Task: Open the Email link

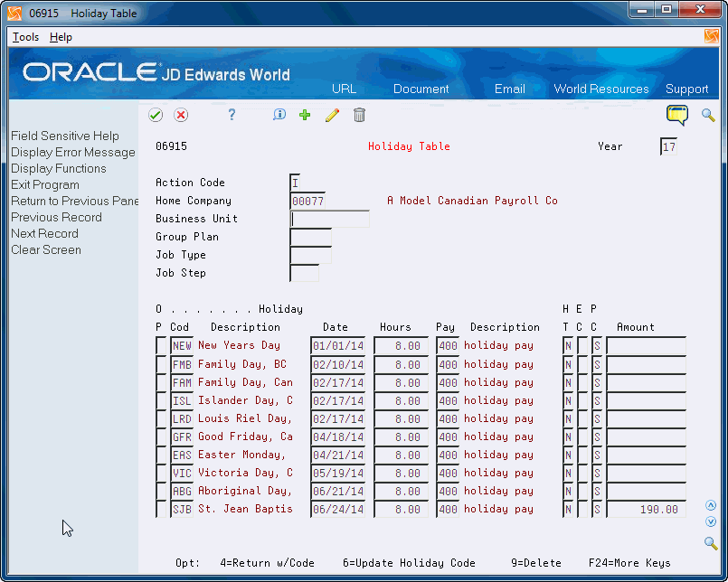Action: point(510,89)
